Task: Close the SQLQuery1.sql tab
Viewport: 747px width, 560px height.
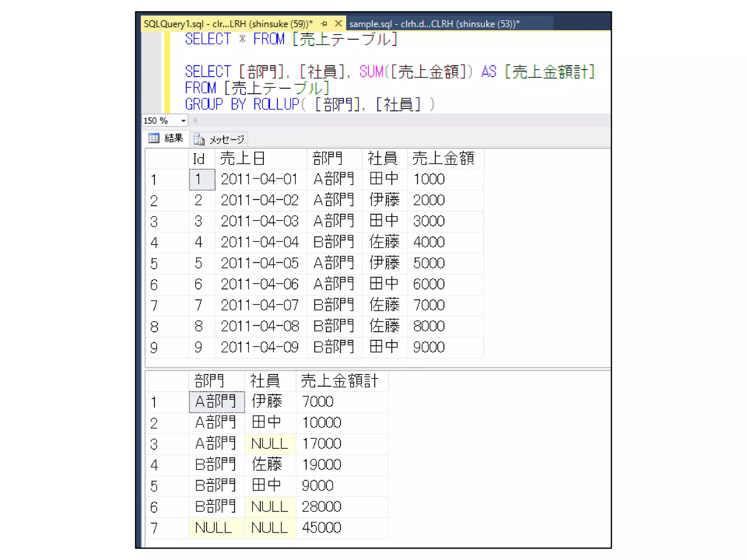Action: tap(338, 24)
